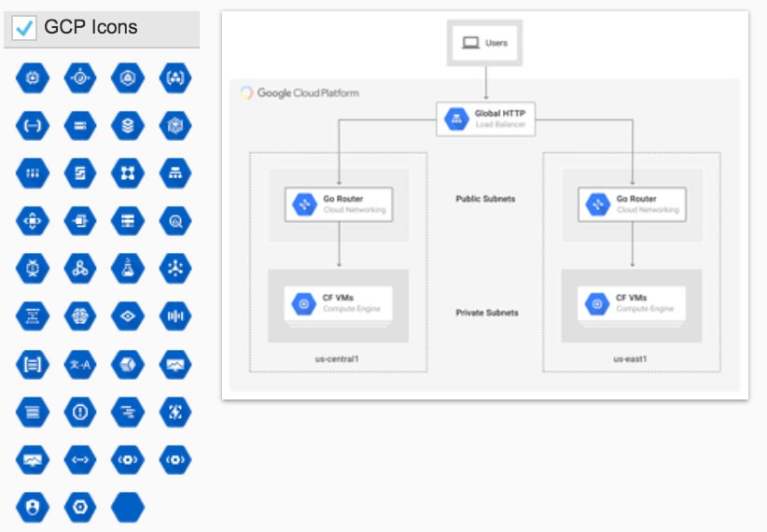Image resolution: width=767 pixels, height=532 pixels.
Task: Select the 3D cube hexagon icon
Action: click(x=128, y=365)
